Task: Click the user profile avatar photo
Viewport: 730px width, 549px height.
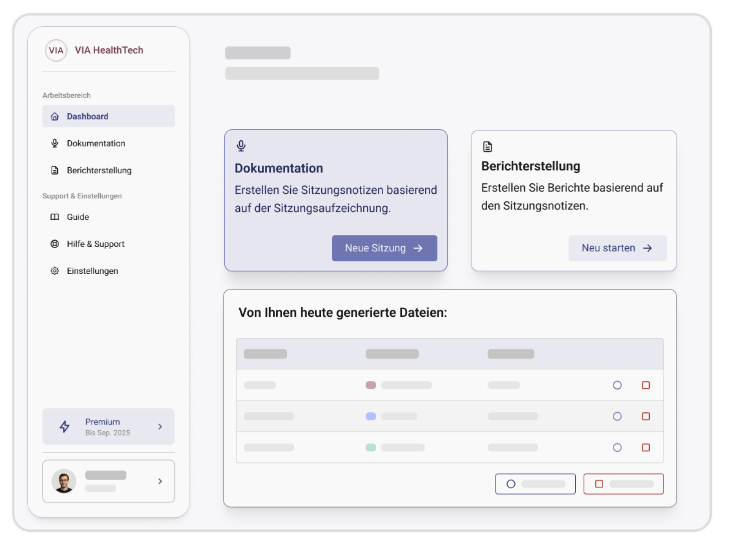Action: click(x=64, y=481)
